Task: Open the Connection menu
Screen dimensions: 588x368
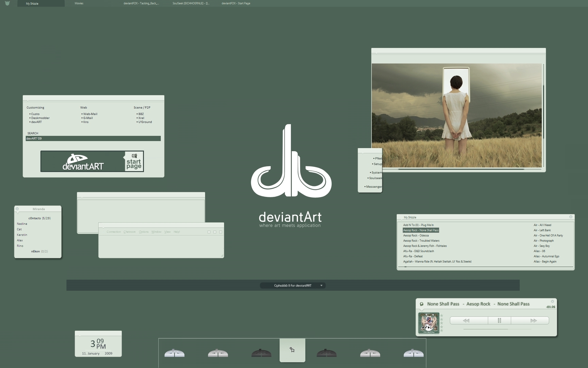Action: pyautogui.click(x=114, y=232)
